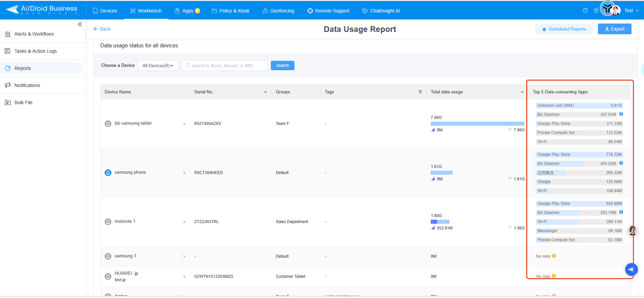Click serial number R52T405A2XV
Viewport: 644px width, 298px height.
pos(208,124)
